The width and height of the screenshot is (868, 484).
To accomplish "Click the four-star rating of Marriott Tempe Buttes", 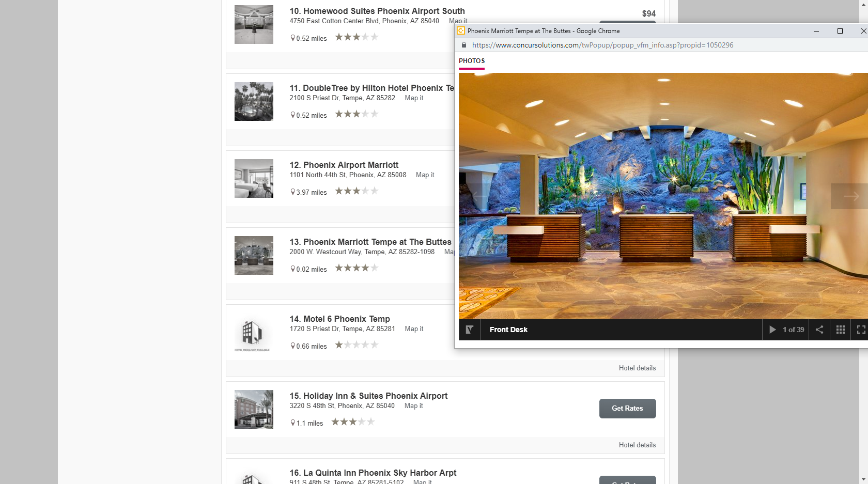I will (x=357, y=268).
